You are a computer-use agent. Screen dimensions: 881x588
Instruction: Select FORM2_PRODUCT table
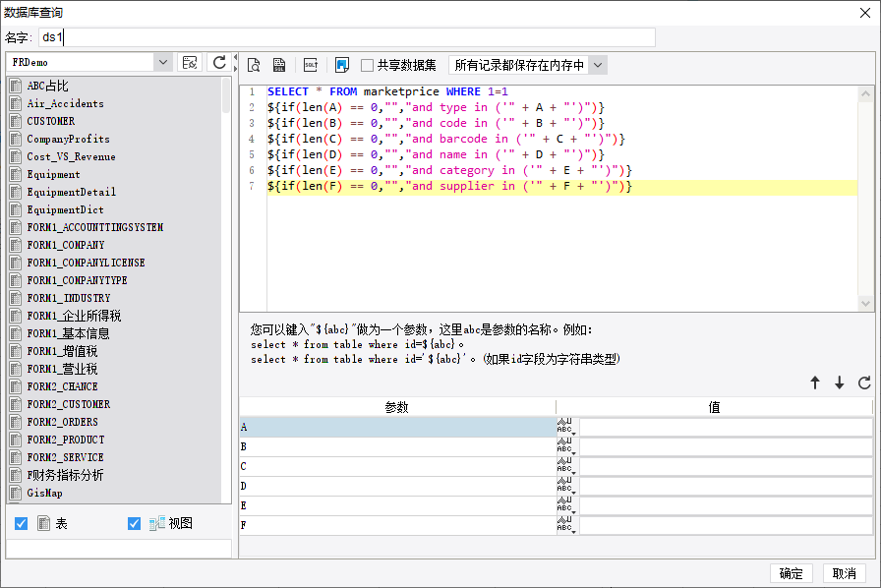pos(65,440)
